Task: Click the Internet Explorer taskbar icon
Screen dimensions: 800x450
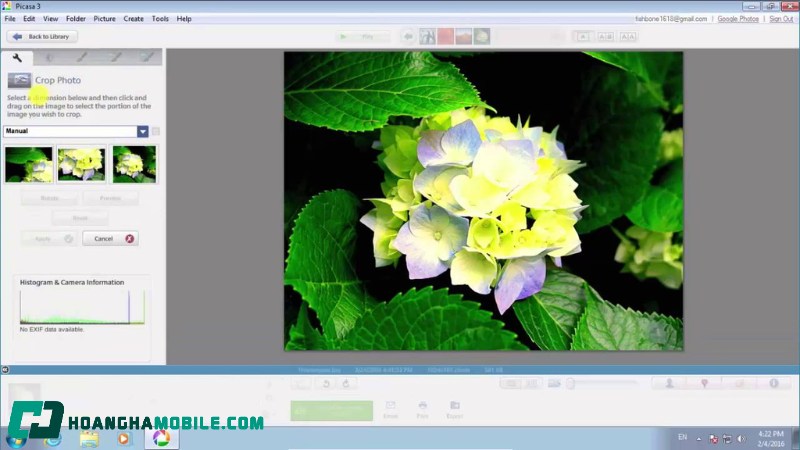Action: click(53, 438)
